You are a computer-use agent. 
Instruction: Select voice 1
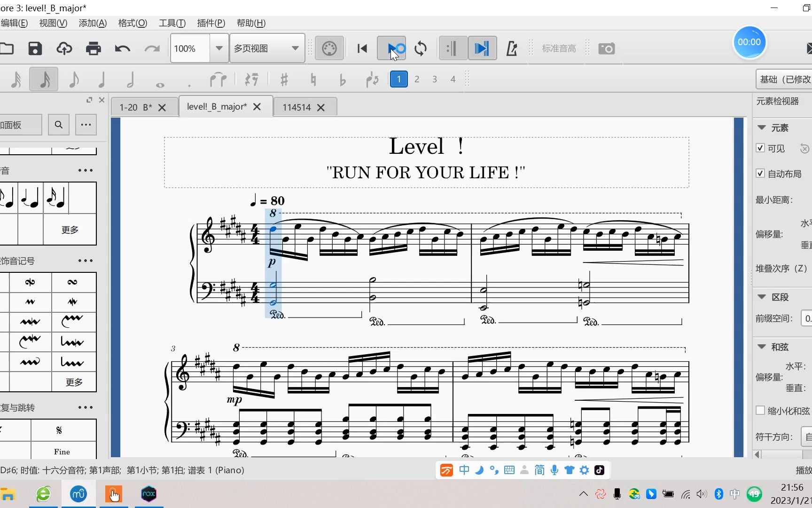click(398, 79)
